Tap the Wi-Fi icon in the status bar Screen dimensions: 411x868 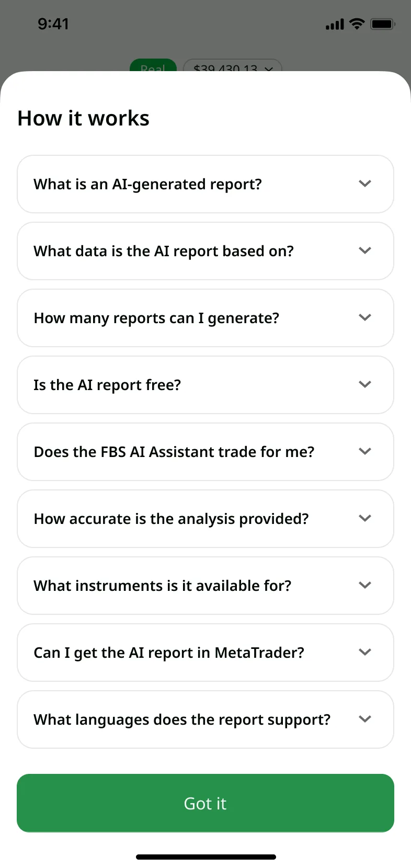tap(357, 23)
